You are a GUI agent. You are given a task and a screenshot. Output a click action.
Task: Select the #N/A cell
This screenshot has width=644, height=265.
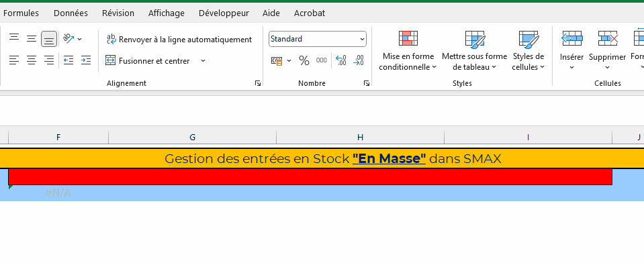58,193
